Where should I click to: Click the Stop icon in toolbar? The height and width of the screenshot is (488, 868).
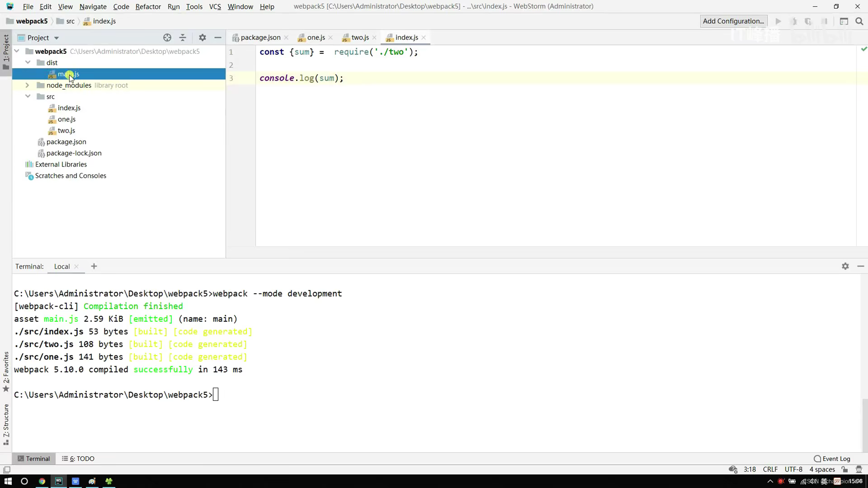pyautogui.click(x=825, y=21)
